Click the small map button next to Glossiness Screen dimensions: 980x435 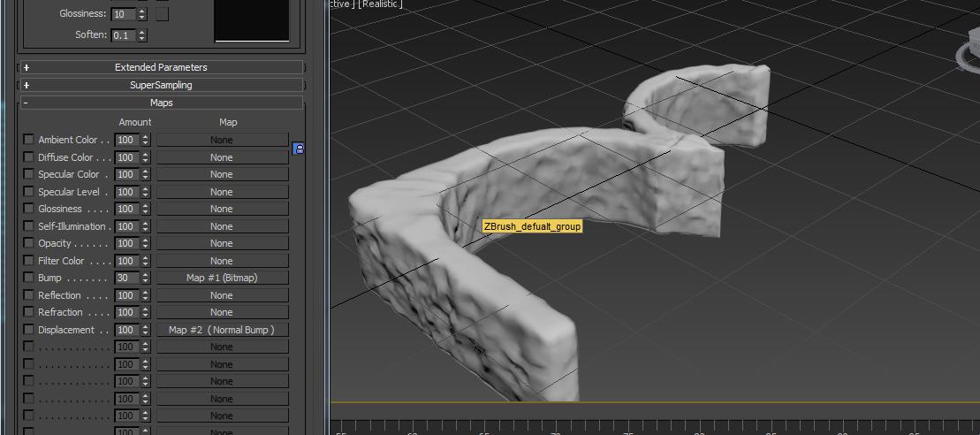(162, 14)
